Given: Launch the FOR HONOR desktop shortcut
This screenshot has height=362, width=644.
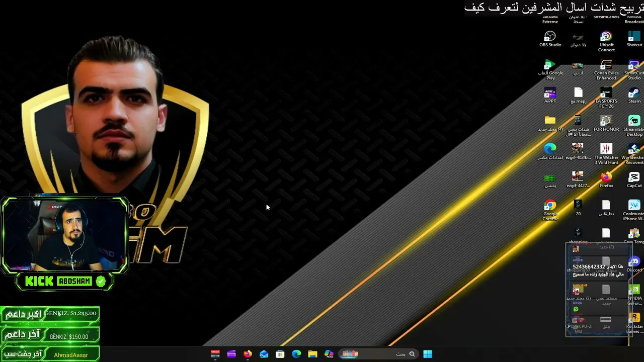Looking at the screenshot, I should [606, 124].
